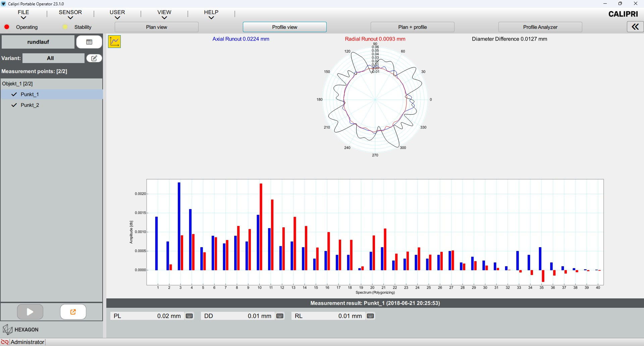Open the VIEW menu
This screenshot has width=644, height=346.
pyautogui.click(x=164, y=14)
